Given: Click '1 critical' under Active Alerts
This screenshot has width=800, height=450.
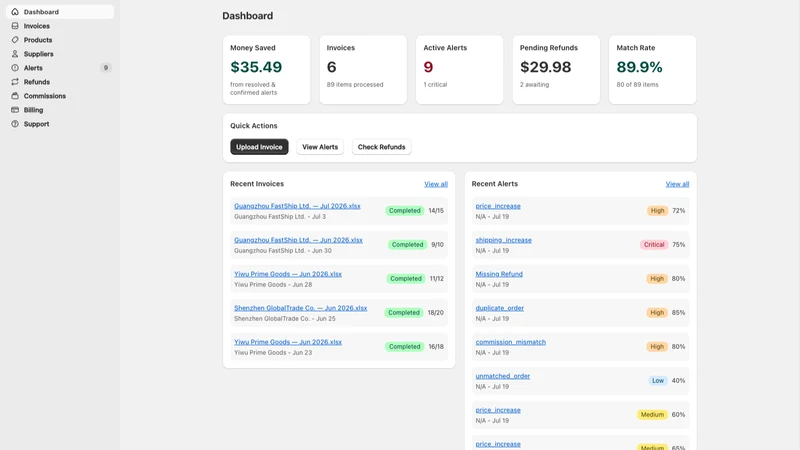Looking at the screenshot, I should point(435,85).
